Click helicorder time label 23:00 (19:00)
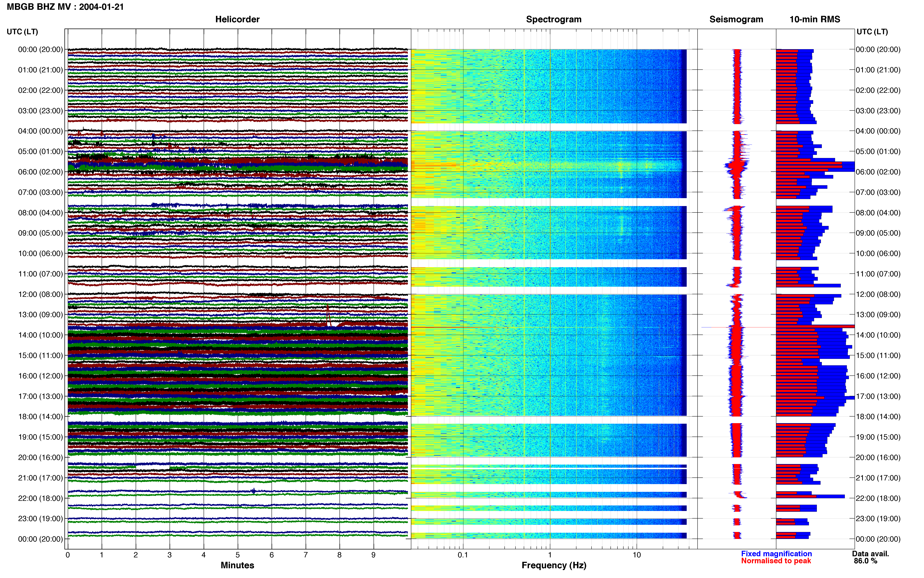 click(x=41, y=518)
